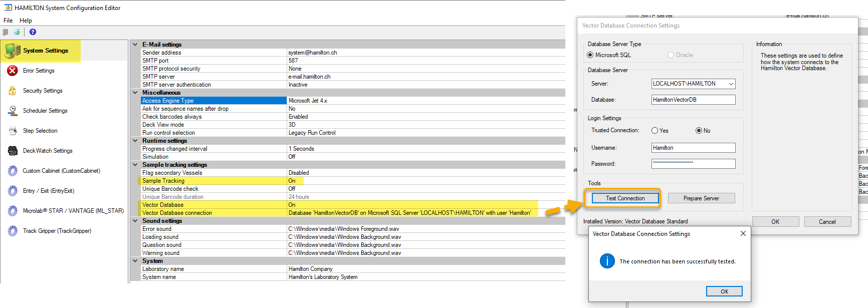Open the Scheduler Settings icon in the sidebar
The width and height of the screenshot is (868, 308).
coord(13,111)
